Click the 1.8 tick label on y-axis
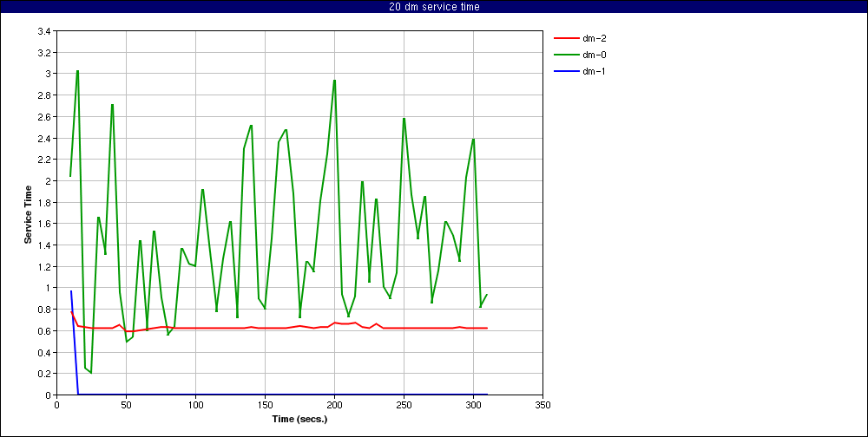The height and width of the screenshot is (437, 868). pyautogui.click(x=43, y=202)
